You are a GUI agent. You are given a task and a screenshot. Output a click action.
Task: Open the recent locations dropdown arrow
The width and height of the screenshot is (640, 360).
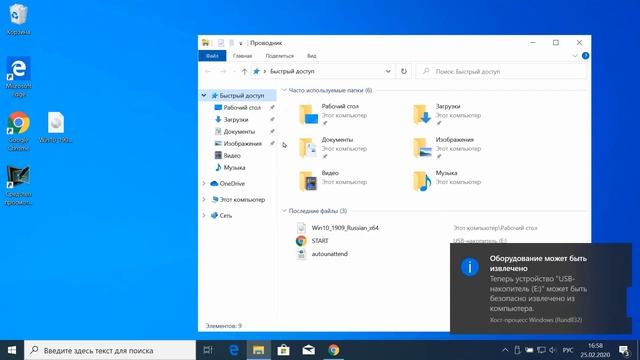234,71
